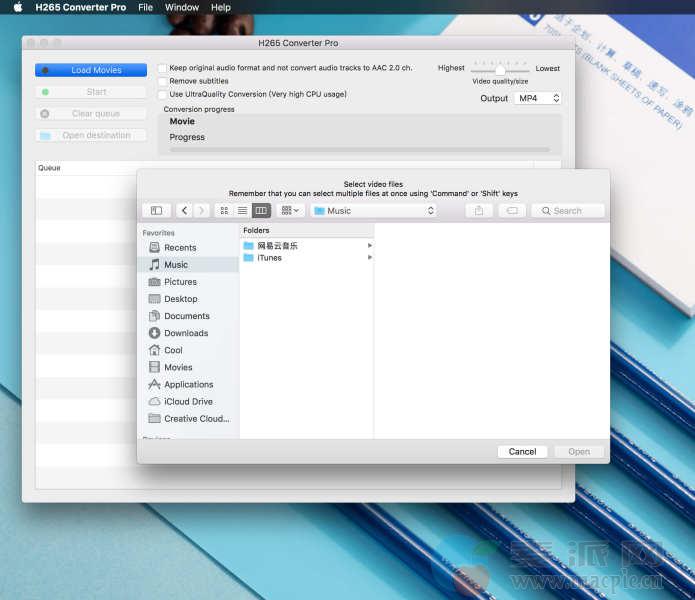Open the File menu

[146, 7]
